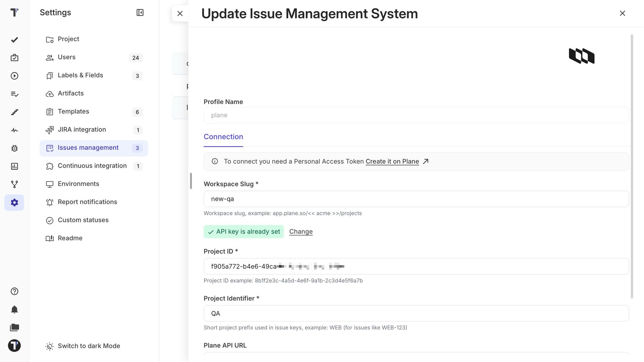Open the Create it on Plane link

[392, 162]
